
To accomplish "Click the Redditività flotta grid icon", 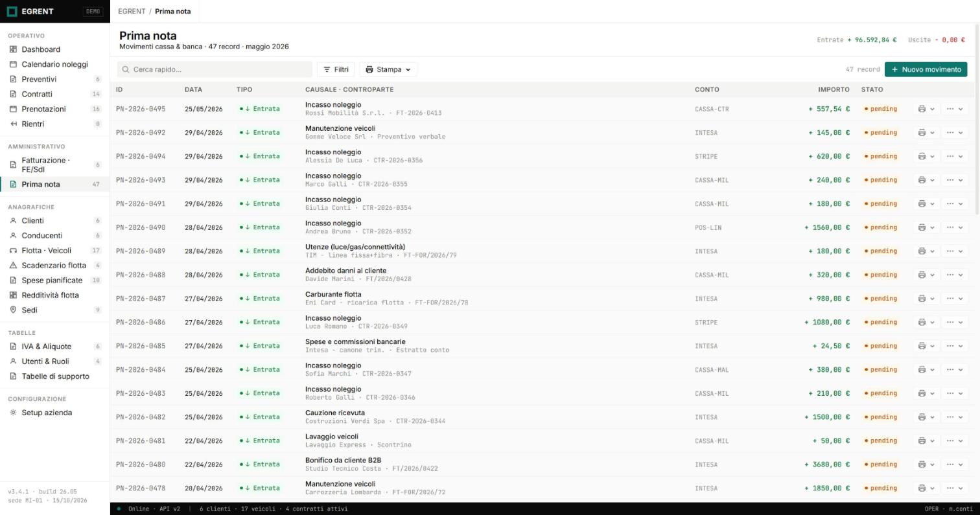I will pos(13,295).
